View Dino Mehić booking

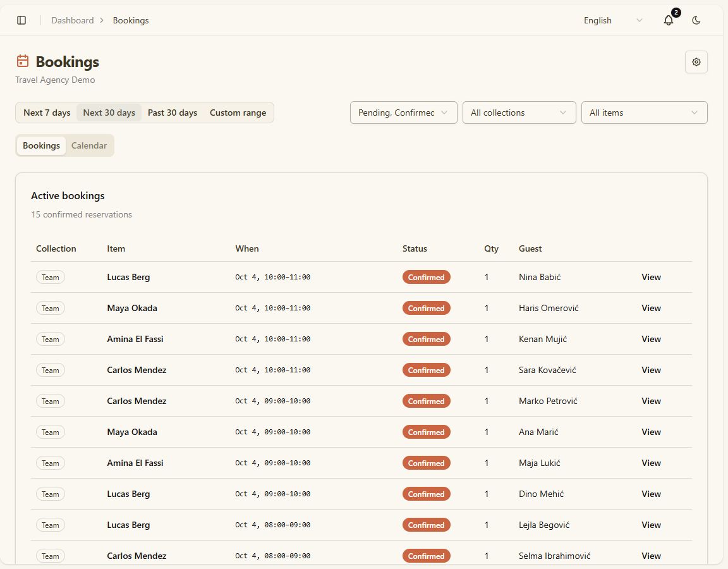coord(651,494)
